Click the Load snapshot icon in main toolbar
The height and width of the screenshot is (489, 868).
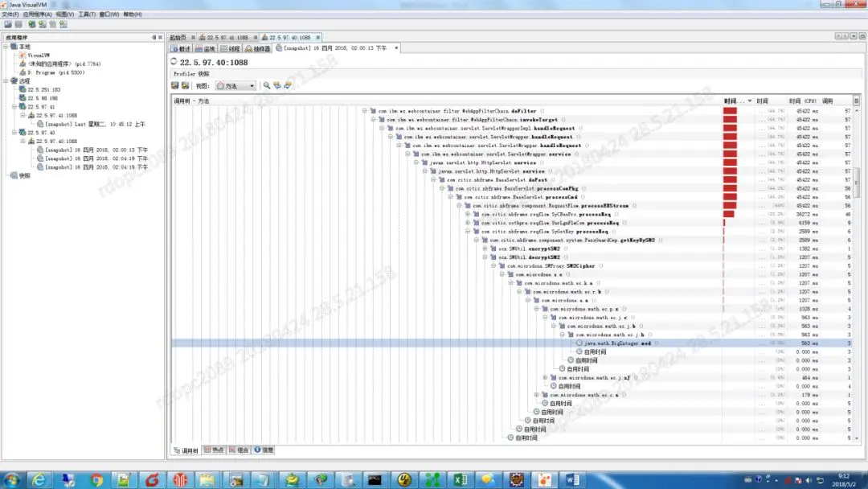coord(8,24)
